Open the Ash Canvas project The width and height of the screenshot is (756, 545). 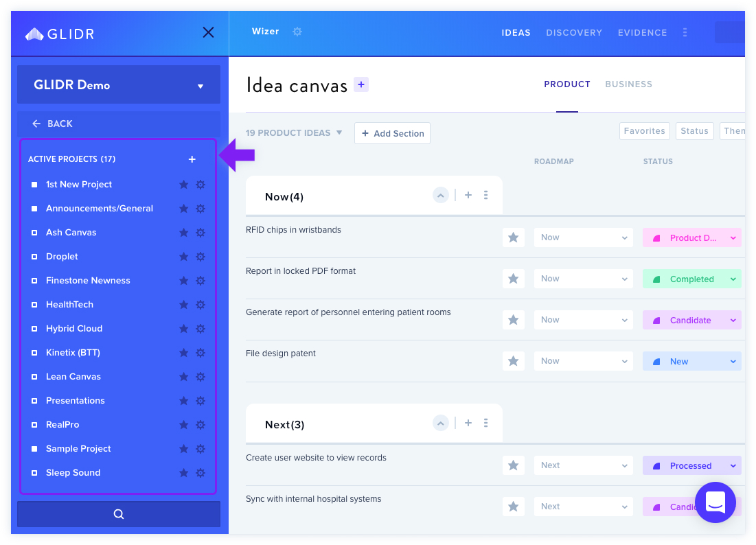(71, 233)
